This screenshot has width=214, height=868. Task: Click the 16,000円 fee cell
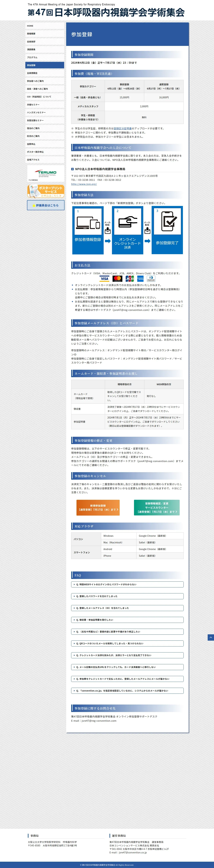click(x=164, y=97)
